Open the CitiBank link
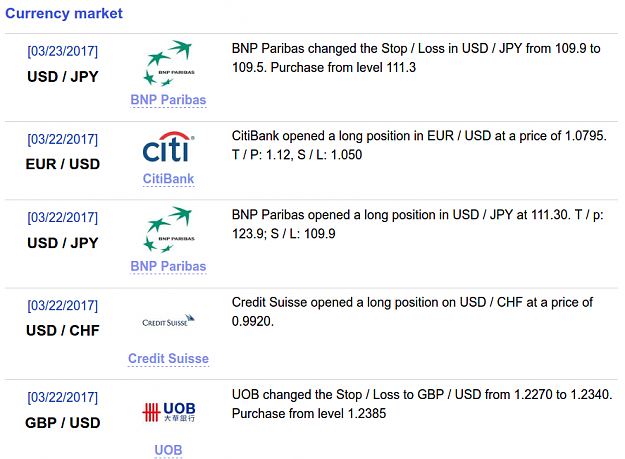The image size is (625, 459). [168, 178]
